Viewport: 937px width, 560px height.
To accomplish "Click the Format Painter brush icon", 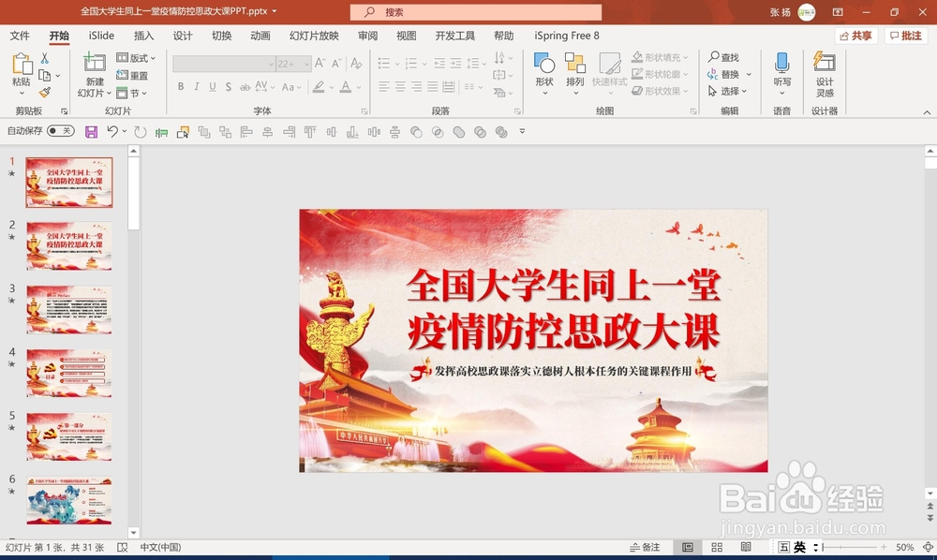I will 45,92.
